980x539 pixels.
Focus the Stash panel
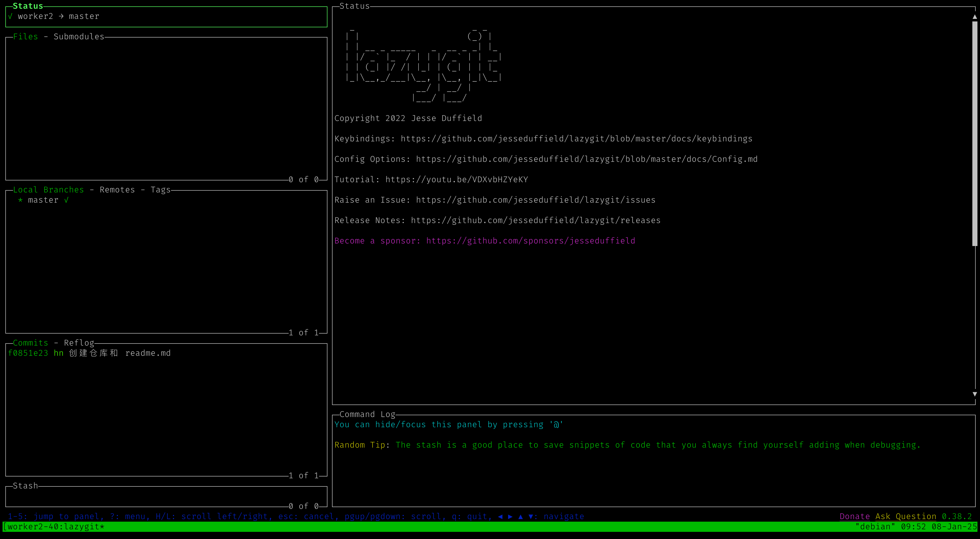[x=166, y=496]
